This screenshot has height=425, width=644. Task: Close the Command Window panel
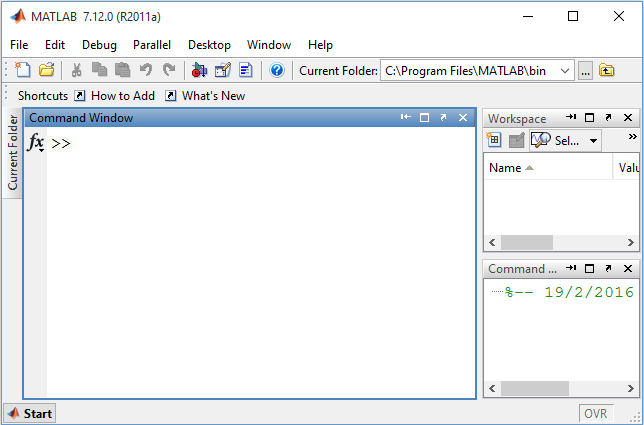pos(463,118)
